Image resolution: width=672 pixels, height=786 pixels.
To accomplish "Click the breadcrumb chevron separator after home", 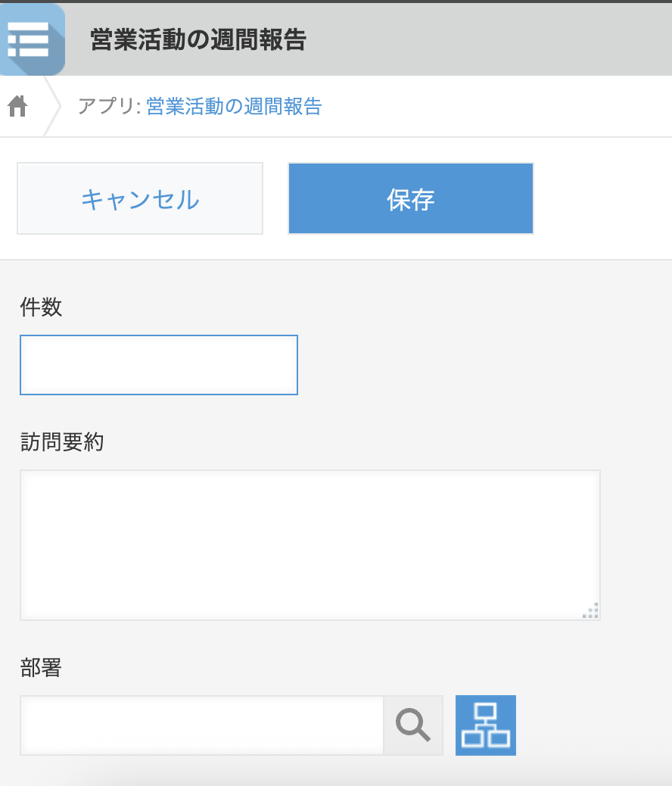I will (52, 107).
